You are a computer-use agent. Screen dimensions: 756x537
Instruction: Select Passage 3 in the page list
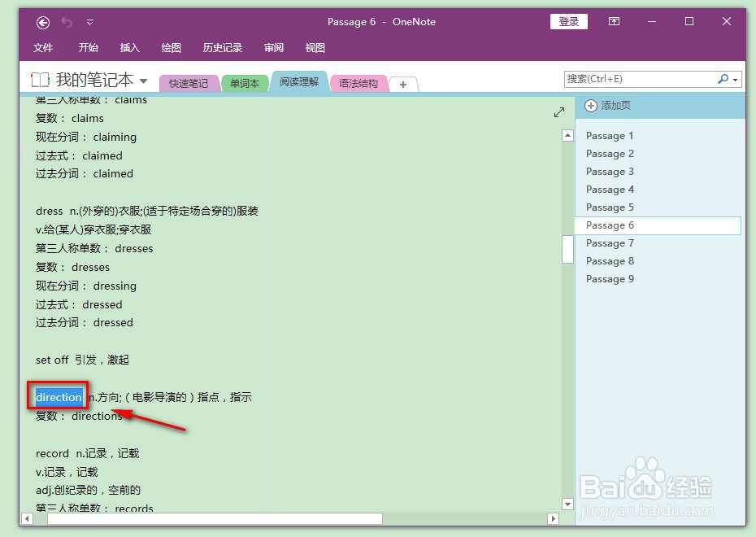tap(610, 171)
